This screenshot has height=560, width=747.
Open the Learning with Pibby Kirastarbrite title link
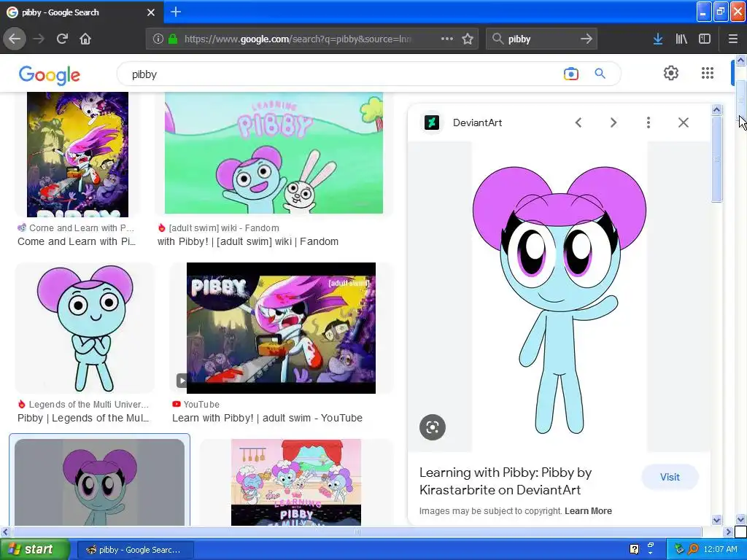tap(506, 481)
